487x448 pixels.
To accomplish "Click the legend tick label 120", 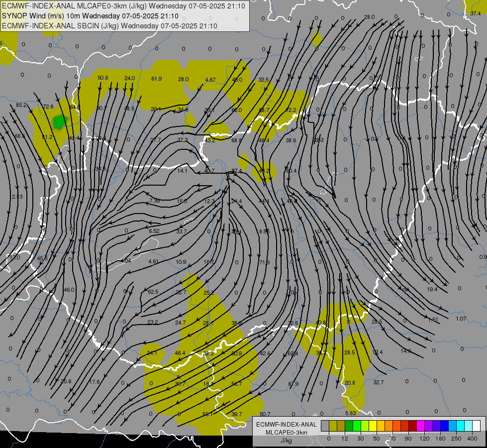I will pos(424,439).
